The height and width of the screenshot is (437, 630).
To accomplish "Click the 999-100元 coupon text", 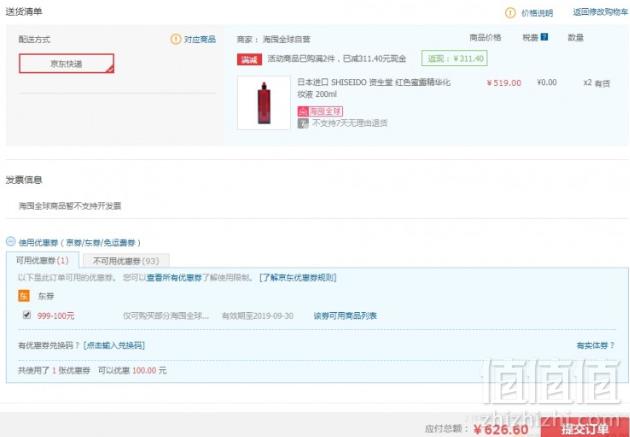I will click(x=56, y=316).
